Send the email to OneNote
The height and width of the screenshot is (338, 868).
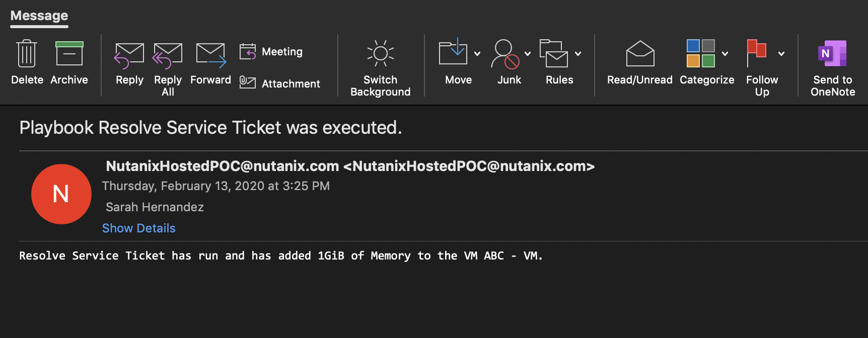click(833, 67)
